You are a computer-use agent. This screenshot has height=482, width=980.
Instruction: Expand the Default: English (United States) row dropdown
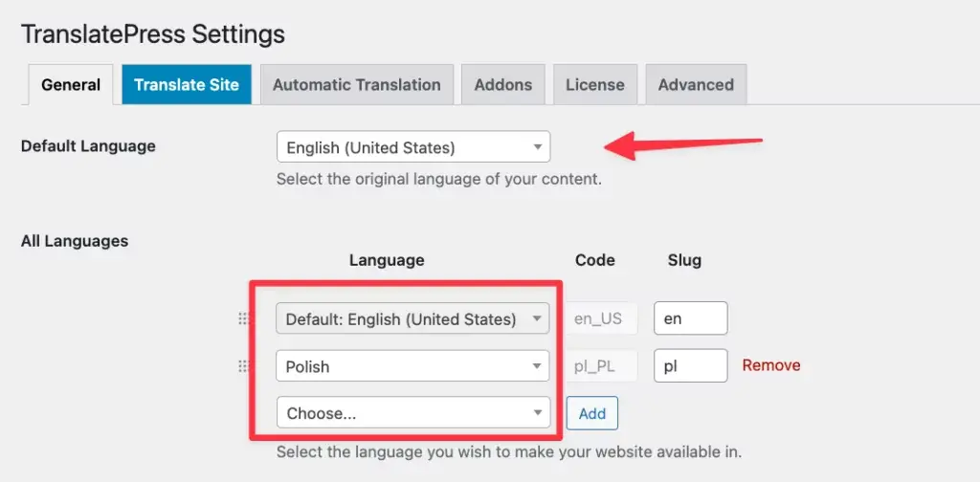coord(412,319)
